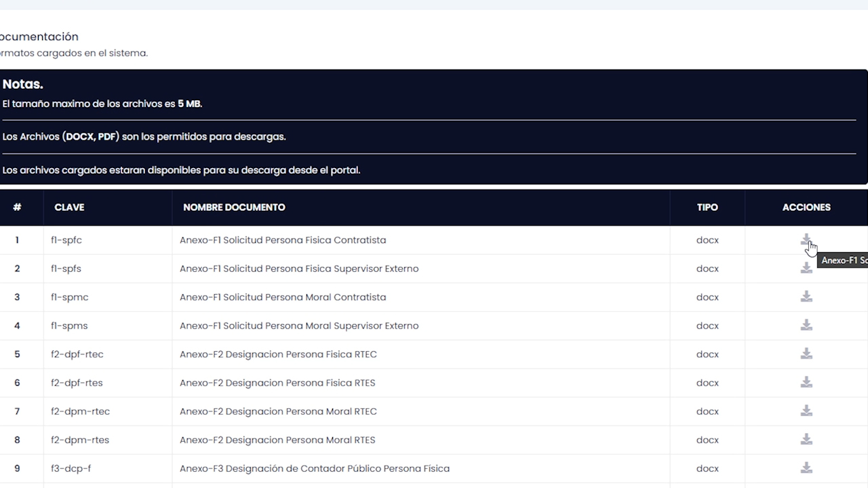The image size is (868, 488).
Task: Click Anexo-F1 Solicitud Persona Moral Contratista name
Action: [283, 297]
